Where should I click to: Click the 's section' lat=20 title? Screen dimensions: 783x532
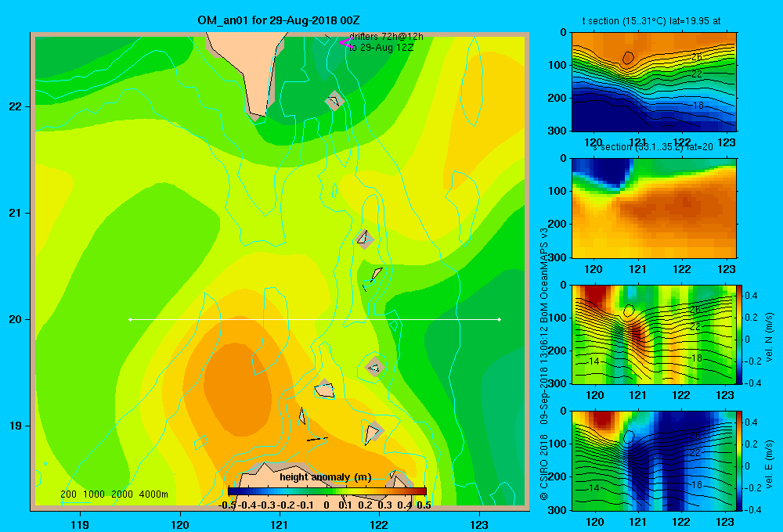click(652, 147)
